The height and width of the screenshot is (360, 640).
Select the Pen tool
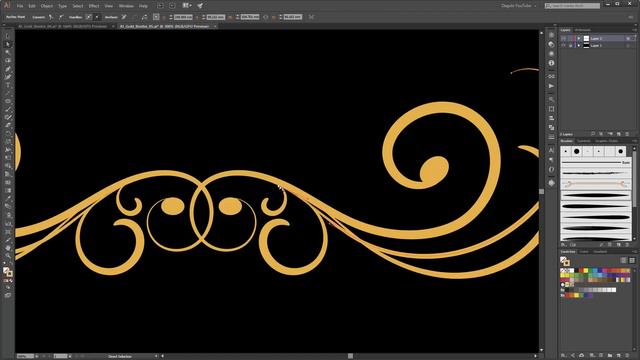pos(8,69)
